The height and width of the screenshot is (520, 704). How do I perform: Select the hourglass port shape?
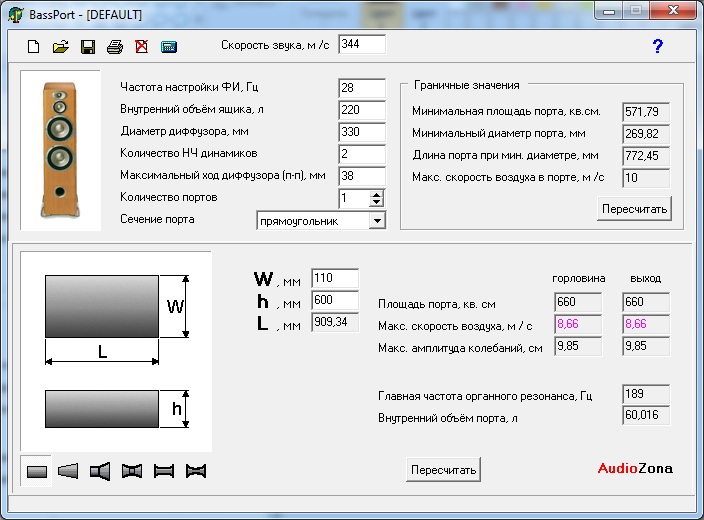click(x=196, y=471)
